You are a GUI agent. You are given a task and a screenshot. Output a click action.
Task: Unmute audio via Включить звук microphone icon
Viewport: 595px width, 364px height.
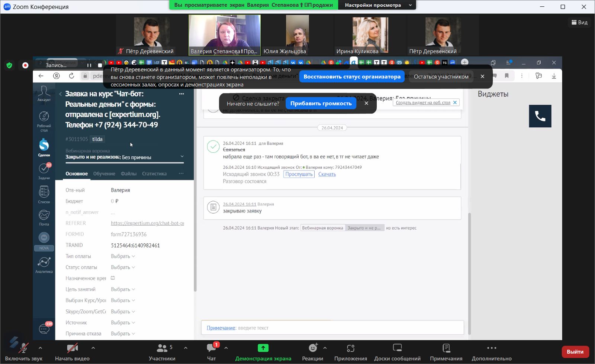click(23, 348)
